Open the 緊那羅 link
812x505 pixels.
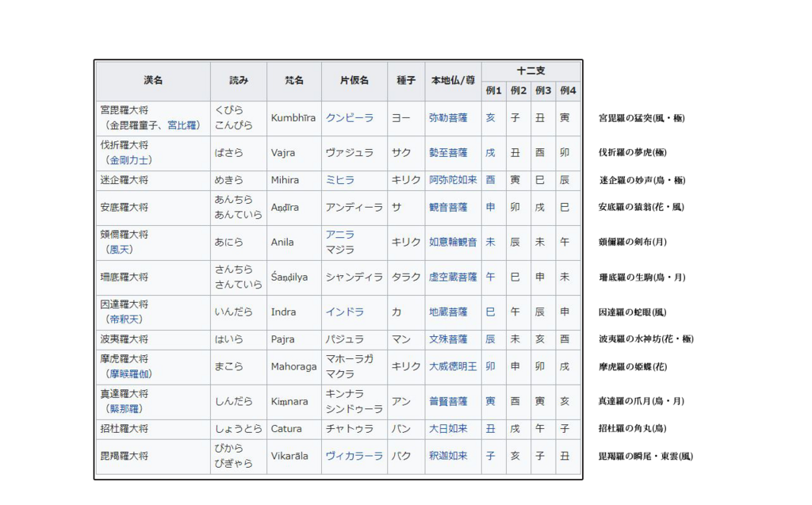(x=124, y=408)
